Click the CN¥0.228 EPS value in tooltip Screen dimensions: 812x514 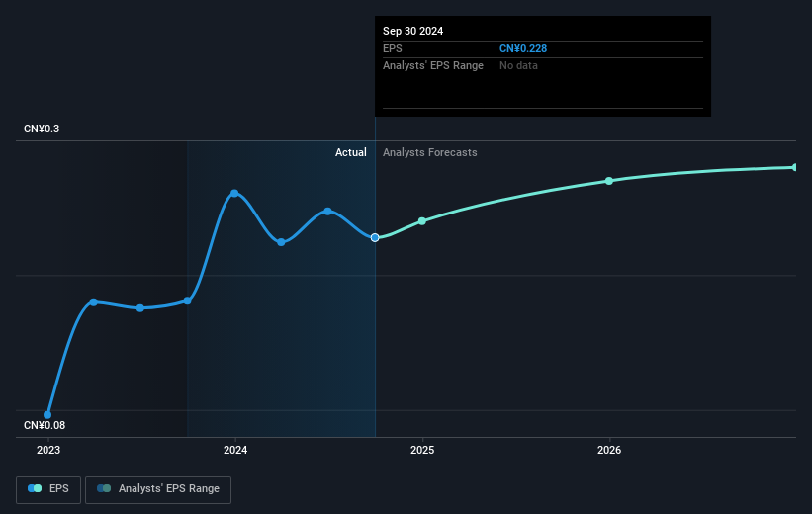[x=523, y=48]
